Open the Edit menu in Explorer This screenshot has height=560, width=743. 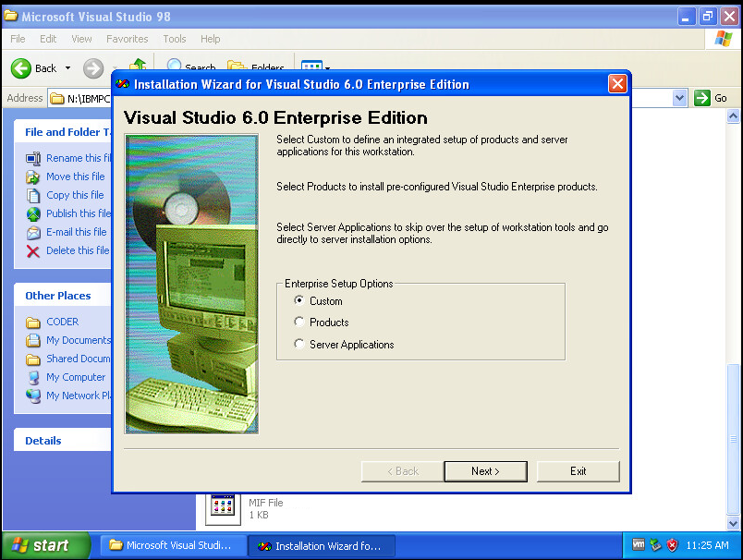[x=48, y=39]
